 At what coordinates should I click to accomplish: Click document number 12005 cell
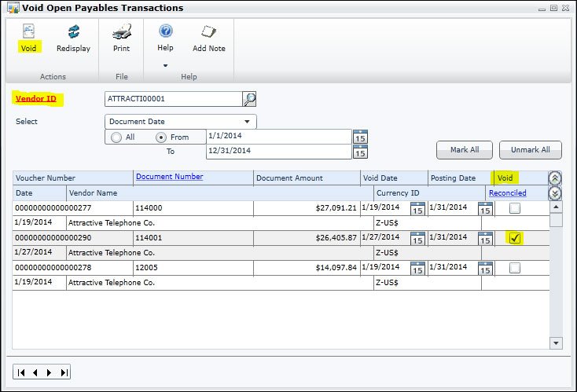[x=193, y=268]
